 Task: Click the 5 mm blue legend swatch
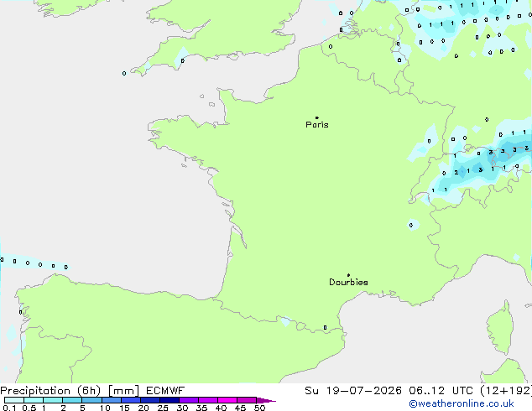coord(92,400)
